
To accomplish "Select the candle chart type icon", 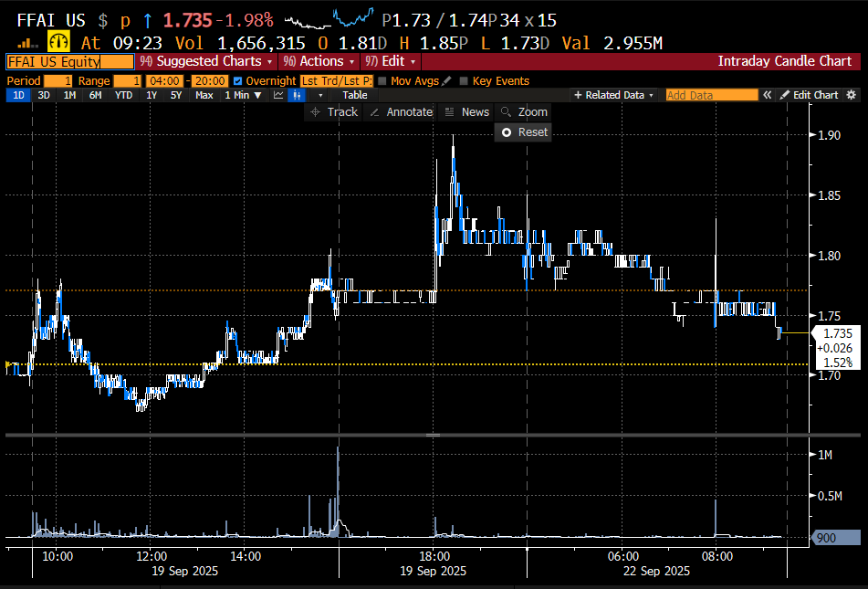I will tap(297, 95).
